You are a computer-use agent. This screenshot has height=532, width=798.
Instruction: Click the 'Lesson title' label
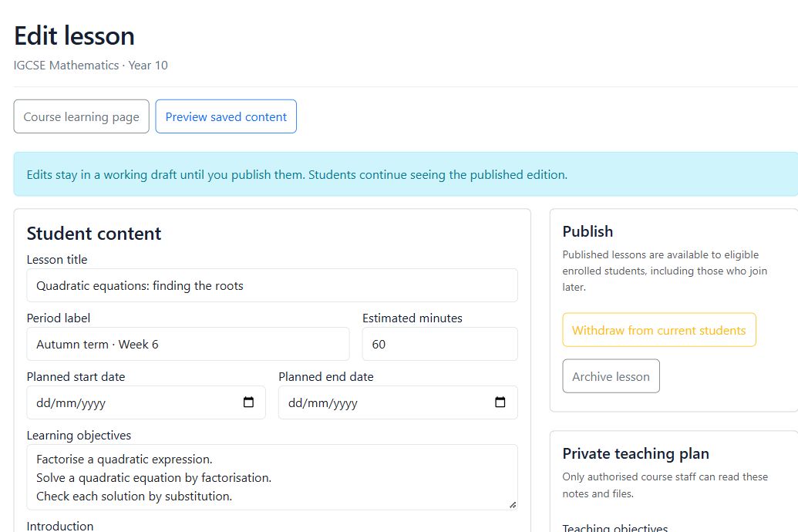coord(57,260)
